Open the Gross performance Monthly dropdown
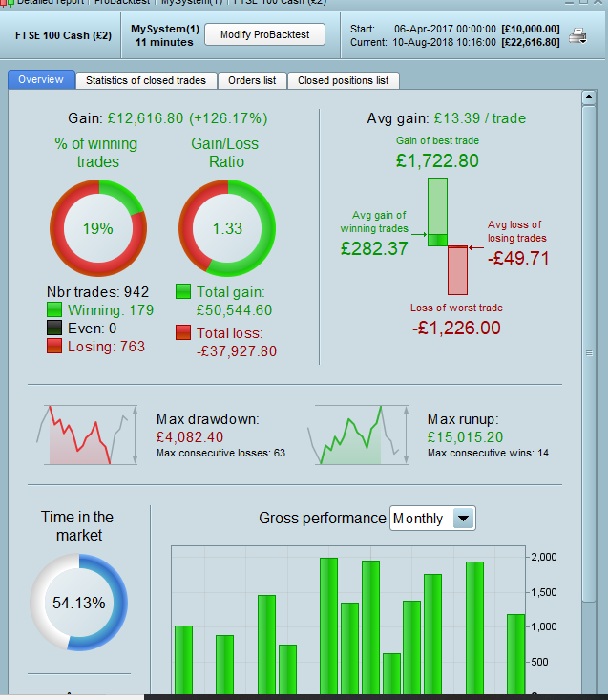The height and width of the screenshot is (700, 608). pyautogui.click(x=432, y=519)
